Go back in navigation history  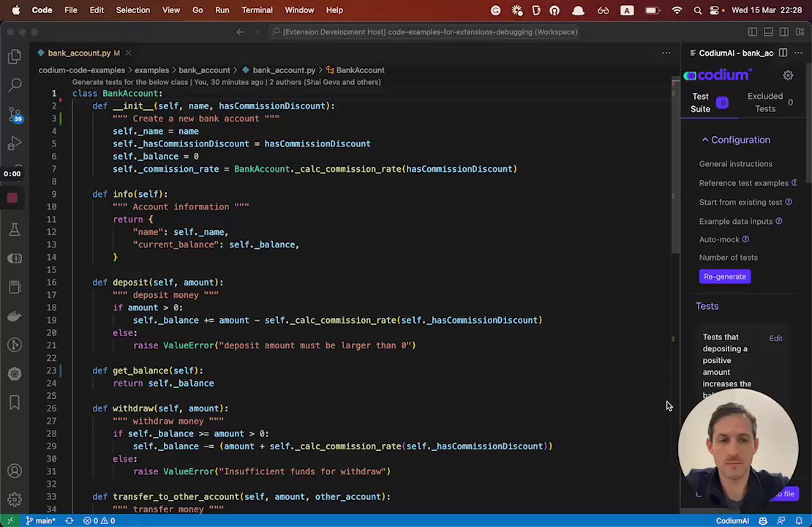(240, 31)
